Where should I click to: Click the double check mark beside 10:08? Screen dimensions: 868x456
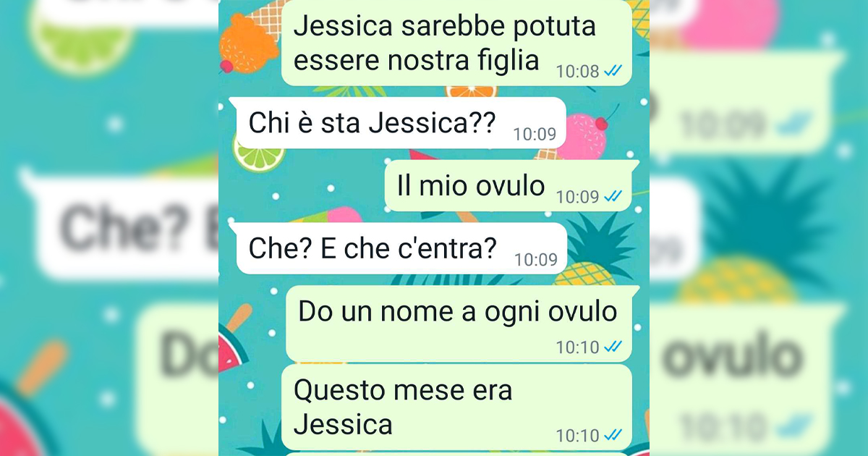click(613, 71)
